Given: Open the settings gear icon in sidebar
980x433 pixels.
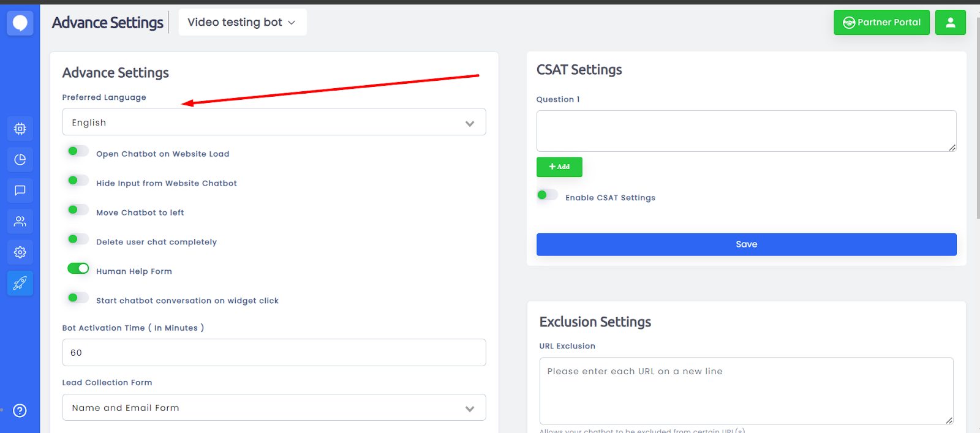Looking at the screenshot, I should 20,252.
